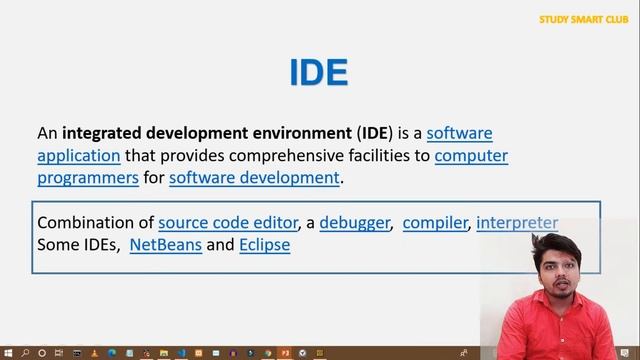Visit the 'NetBeans' link
Screen dimensions: 640x360
click(x=166, y=245)
